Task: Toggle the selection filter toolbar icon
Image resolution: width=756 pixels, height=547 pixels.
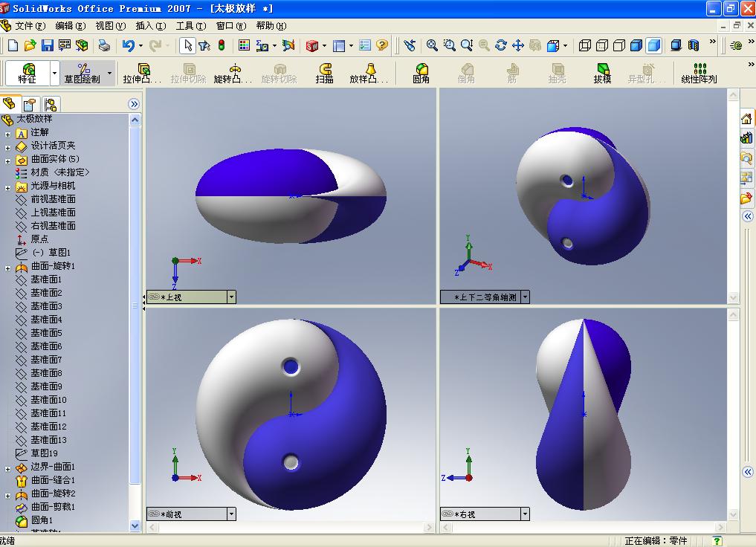Action: (204, 45)
